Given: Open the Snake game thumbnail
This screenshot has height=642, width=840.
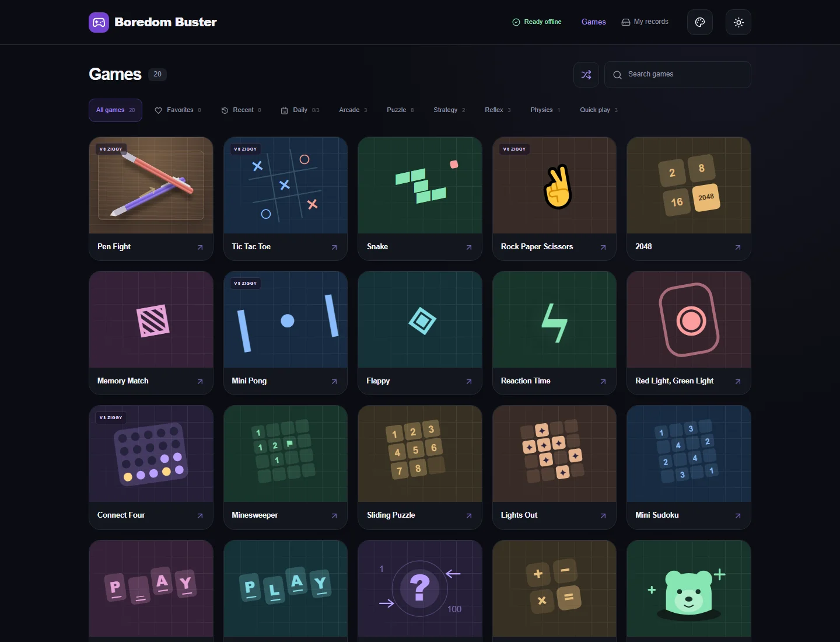Looking at the screenshot, I should [x=420, y=186].
